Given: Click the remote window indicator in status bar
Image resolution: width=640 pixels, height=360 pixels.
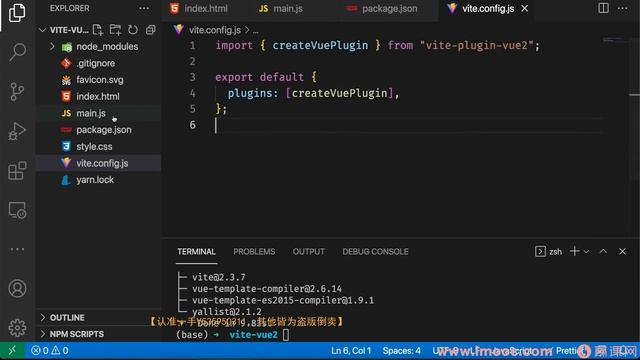Looking at the screenshot, I should point(12,351).
